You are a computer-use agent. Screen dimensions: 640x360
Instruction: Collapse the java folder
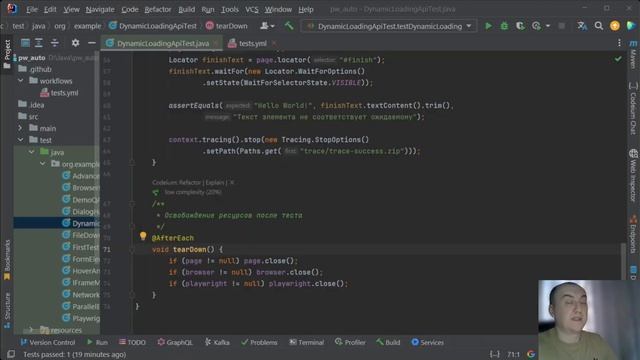(x=31, y=152)
